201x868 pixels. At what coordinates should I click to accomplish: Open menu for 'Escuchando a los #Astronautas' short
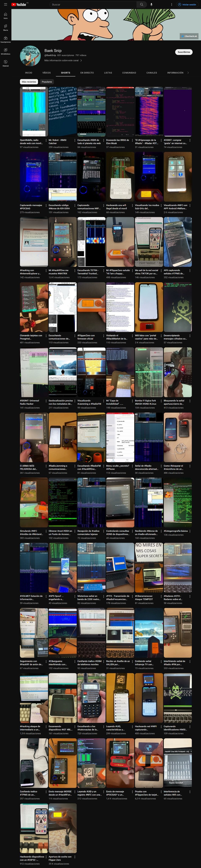point(104,726)
